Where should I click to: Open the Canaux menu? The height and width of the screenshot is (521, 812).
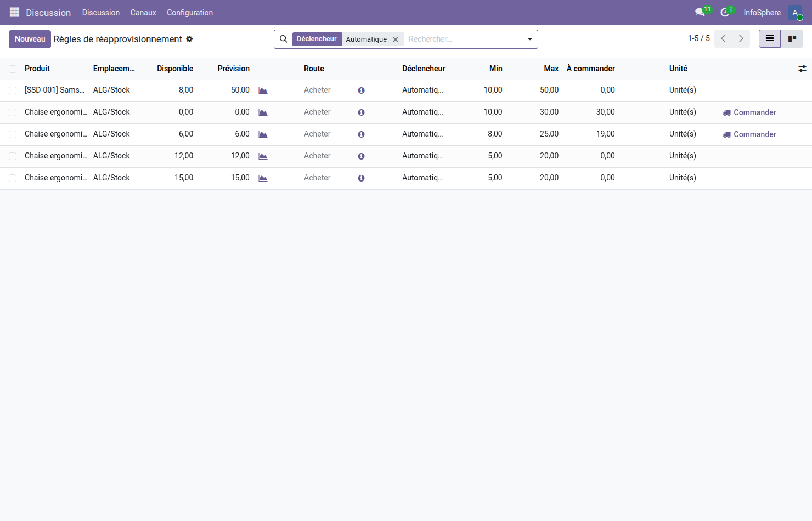[143, 12]
